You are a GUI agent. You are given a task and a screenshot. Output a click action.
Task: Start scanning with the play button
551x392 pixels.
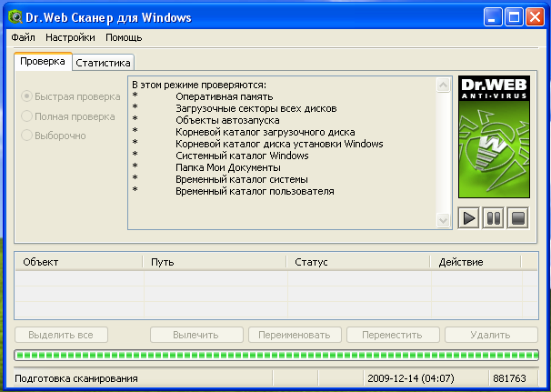[x=468, y=218]
